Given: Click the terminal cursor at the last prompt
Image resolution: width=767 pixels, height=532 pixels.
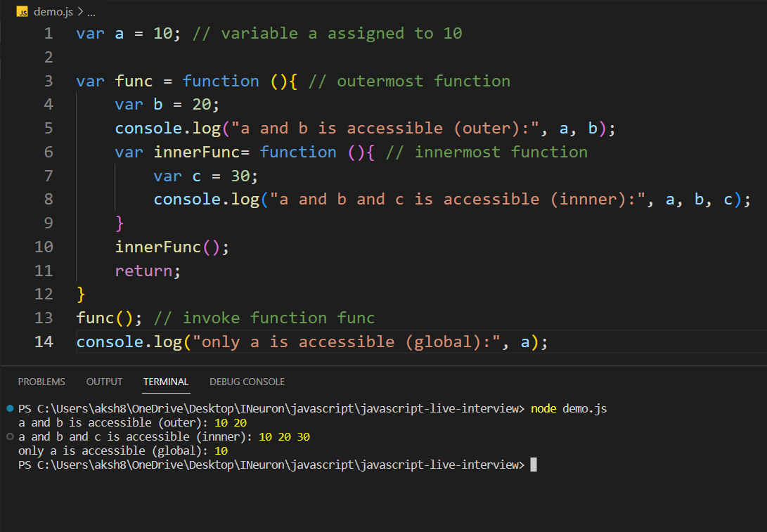Looking at the screenshot, I should tap(534, 465).
